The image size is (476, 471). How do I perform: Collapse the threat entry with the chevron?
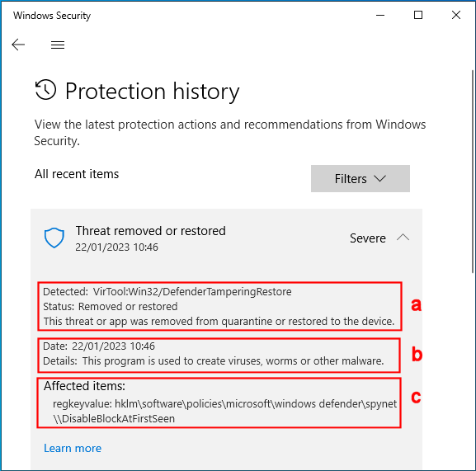click(403, 238)
